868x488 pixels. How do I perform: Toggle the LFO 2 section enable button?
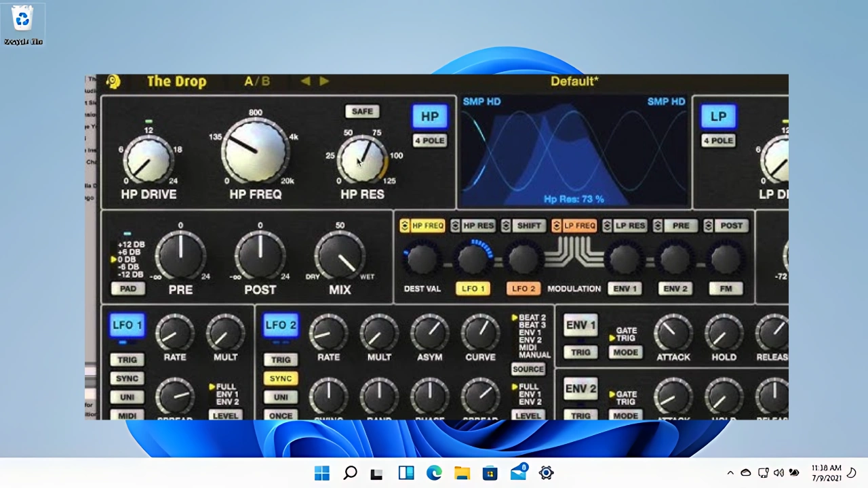[281, 325]
